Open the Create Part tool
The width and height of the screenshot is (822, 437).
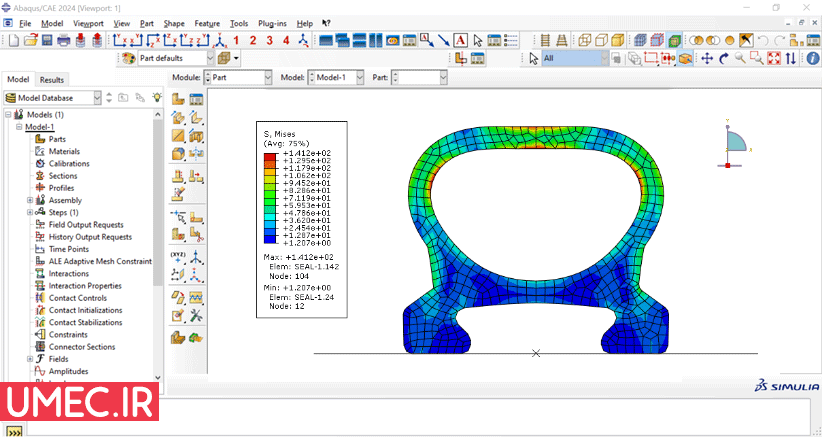[x=179, y=99]
